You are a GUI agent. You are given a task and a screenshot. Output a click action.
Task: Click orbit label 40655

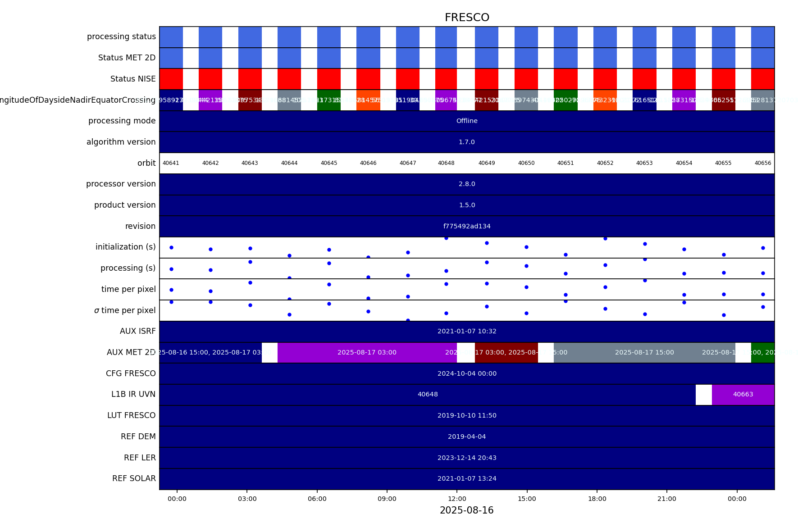[x=723, y=163]
